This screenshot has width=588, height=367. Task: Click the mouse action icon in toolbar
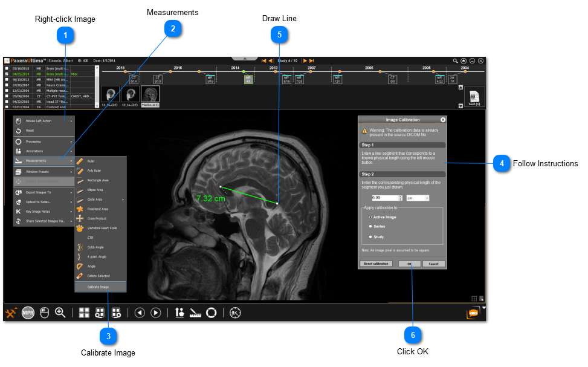click(x=44, y=313)
